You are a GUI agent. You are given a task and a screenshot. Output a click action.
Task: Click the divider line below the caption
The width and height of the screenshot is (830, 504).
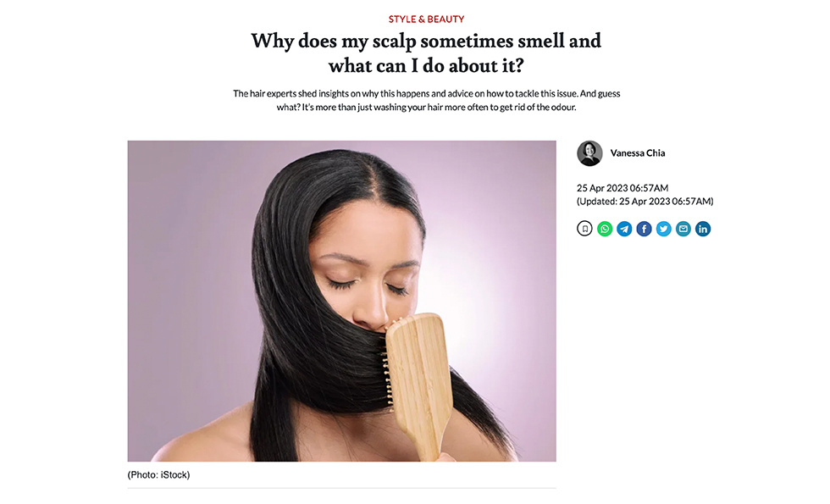341,488
